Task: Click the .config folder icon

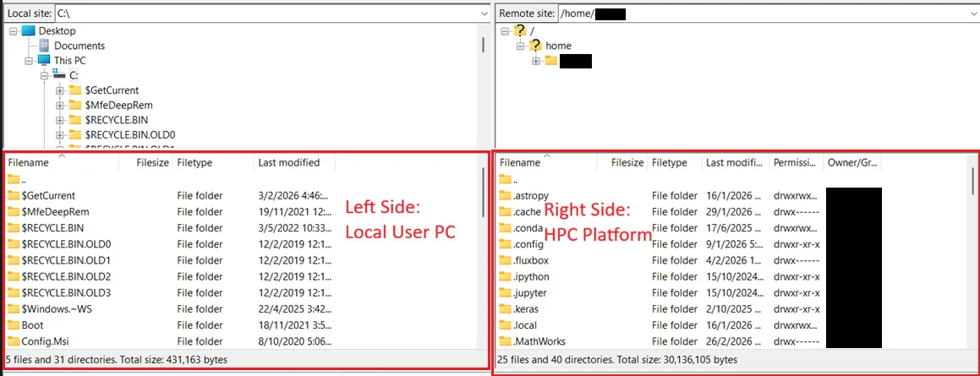Action: (505, 244)
